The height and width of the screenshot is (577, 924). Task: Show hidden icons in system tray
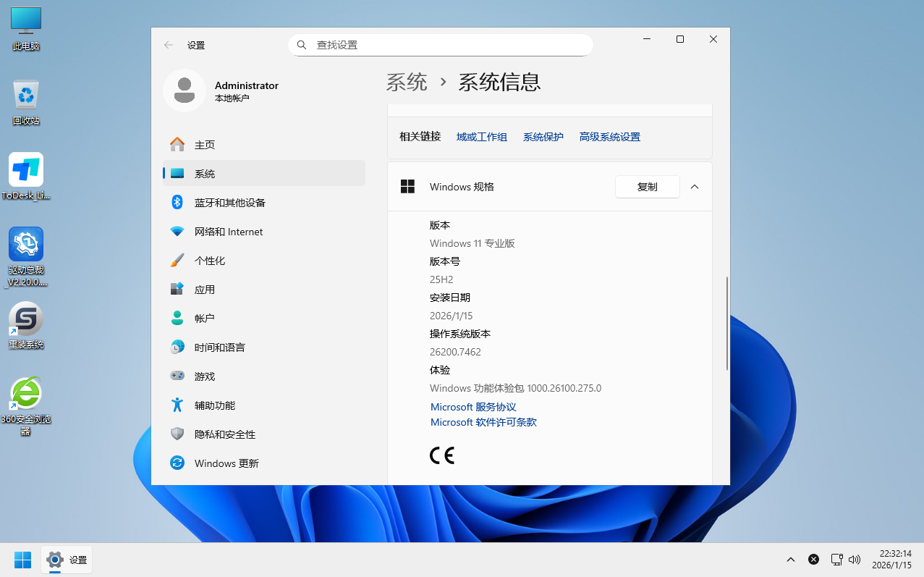click(791, 560)
